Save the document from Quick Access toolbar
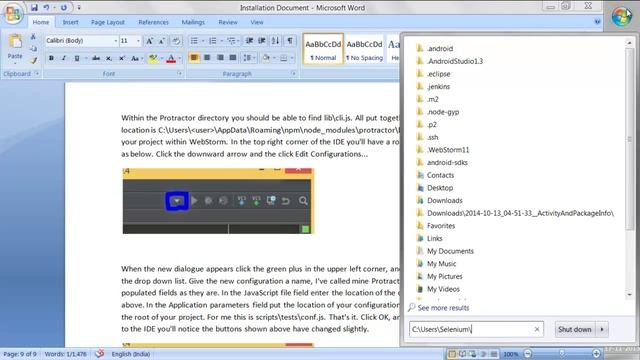Image resolution: width=640 pixels, height=360 pixels. [34, 7]
